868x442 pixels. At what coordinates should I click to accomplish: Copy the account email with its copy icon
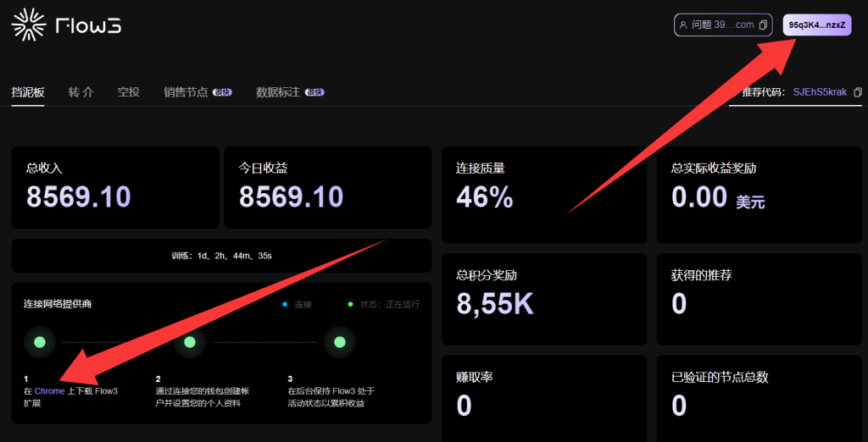click(763, 25)
